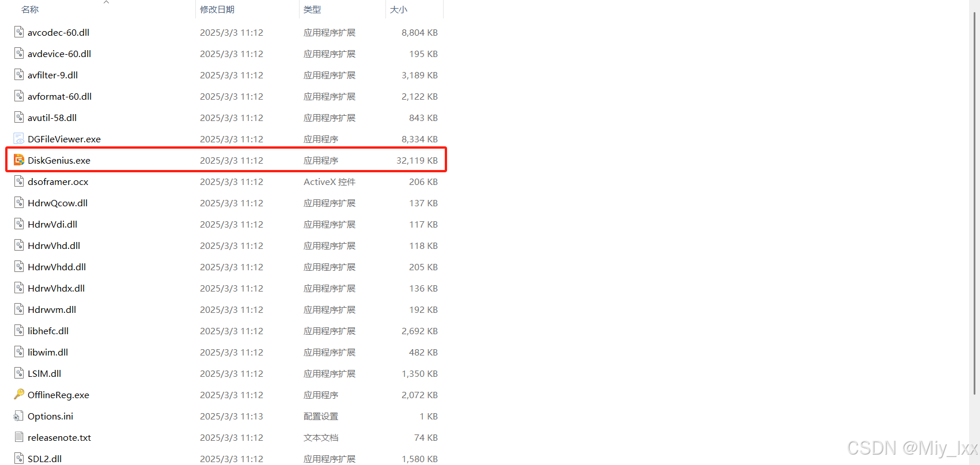Screen dimensions: 980x465
Task: Click the avfilter-9.dll file icon
Action: 19,75
